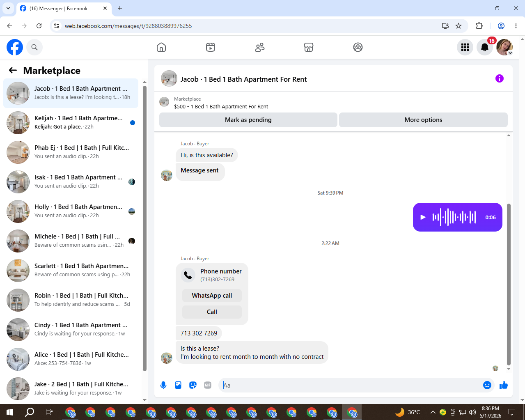Image resolution: width=525 pixels, height=420 pixels.
Task: Click the install app icon in address bar
Action: [445, 26]
